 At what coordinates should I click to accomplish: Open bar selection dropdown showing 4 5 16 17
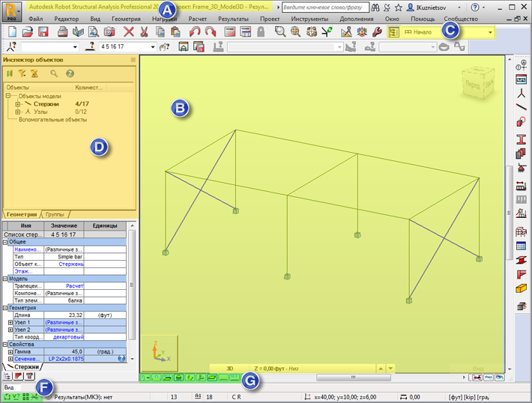tap(153, 46)
